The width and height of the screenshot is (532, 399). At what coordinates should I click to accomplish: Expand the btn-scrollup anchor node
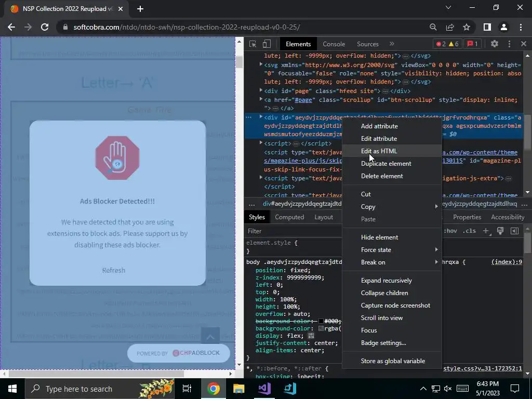coord(261,99)
